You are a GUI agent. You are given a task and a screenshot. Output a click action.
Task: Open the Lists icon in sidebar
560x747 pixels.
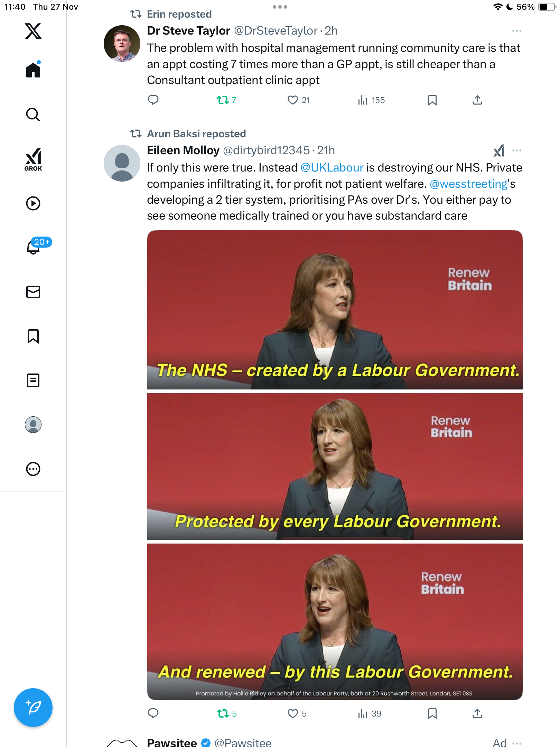[x=33, y=380]
